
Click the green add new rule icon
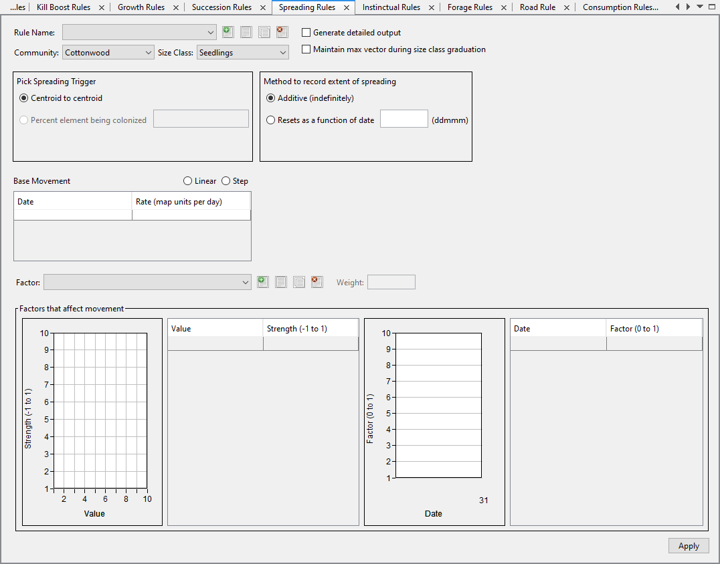pyautogui.click(x=228, y=33)
